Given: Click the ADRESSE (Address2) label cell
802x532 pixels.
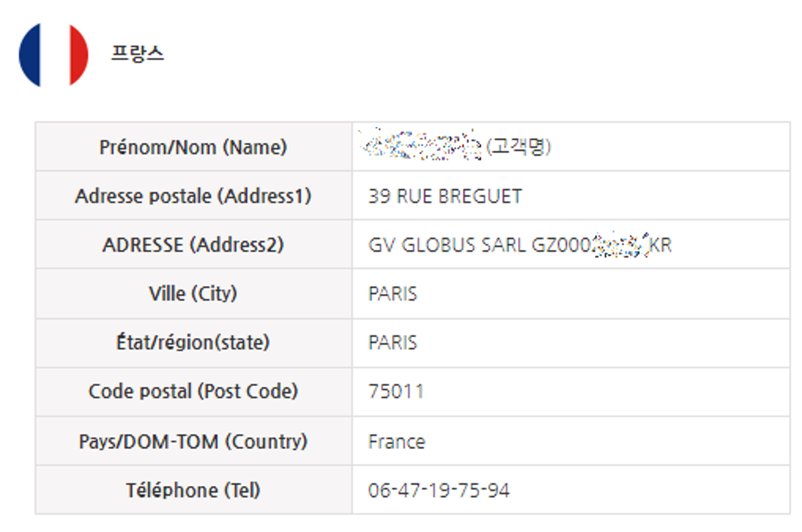Looking at the screenshot, I should [193, 245].
